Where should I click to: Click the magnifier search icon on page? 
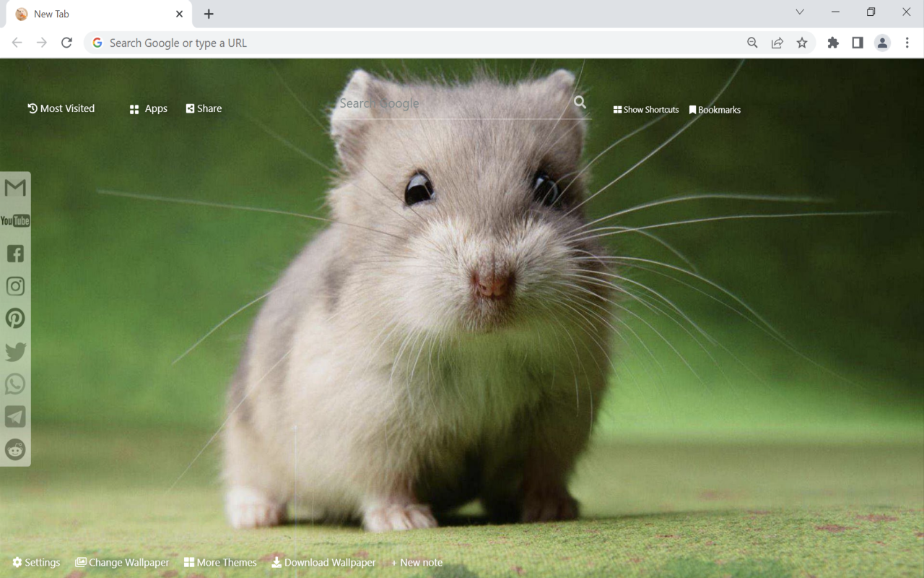[580, 103]
